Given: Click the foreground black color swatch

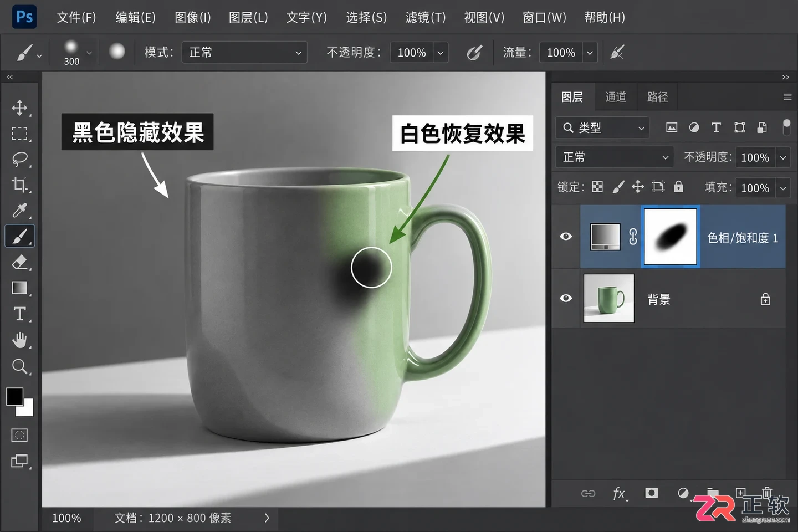Looking at the screenshot, I should pos(14,396).
